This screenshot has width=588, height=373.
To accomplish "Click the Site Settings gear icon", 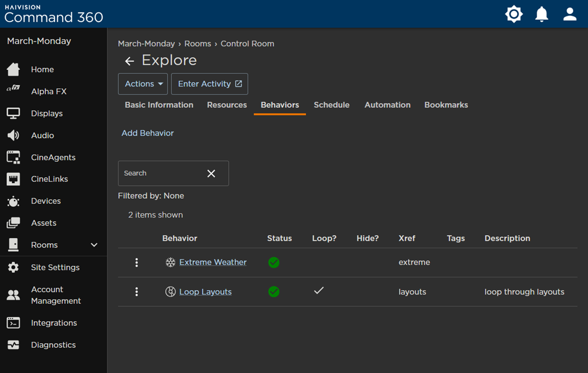I will pos(13,267).
